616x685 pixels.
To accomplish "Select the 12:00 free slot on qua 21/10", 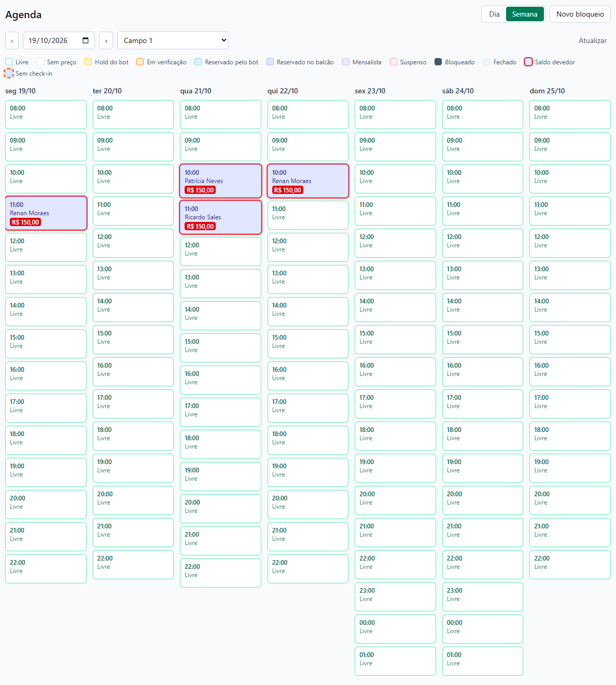I will 221,251.
